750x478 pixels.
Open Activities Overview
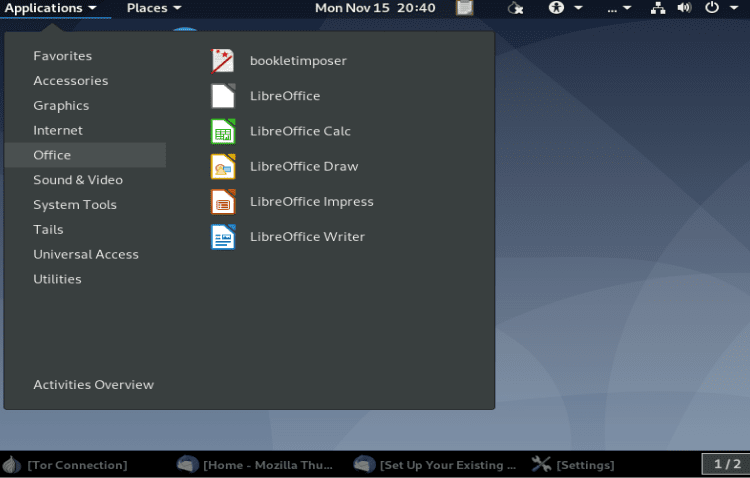tap(93, 385)
